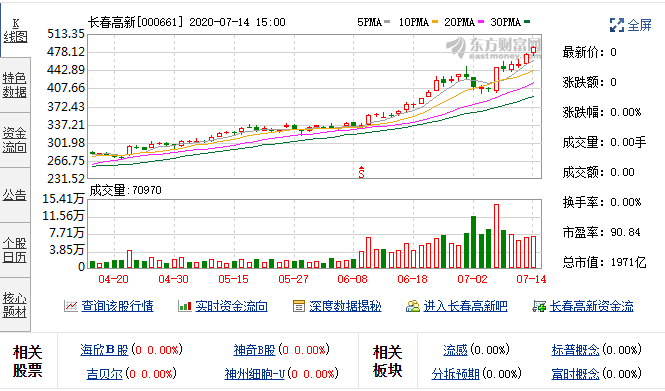Click the 深度数据揭秘 document icon

click(x=299, y=306)
